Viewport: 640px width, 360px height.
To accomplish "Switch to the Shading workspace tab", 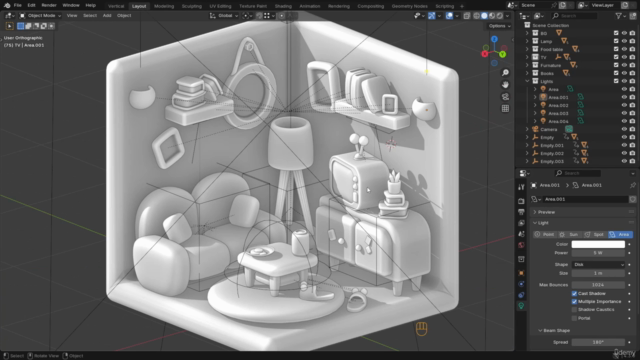I will coord(283,6).
